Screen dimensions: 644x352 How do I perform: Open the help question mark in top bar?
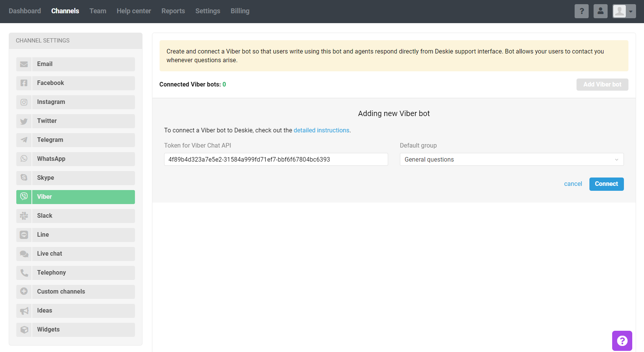pos(581,11)
